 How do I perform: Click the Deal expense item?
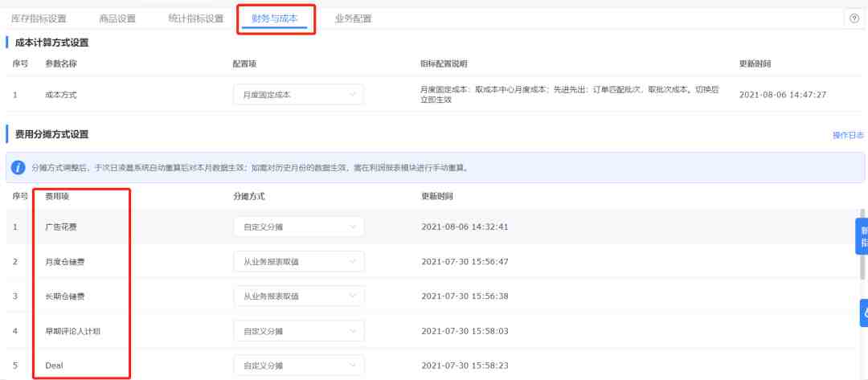(x=54, y=366)
